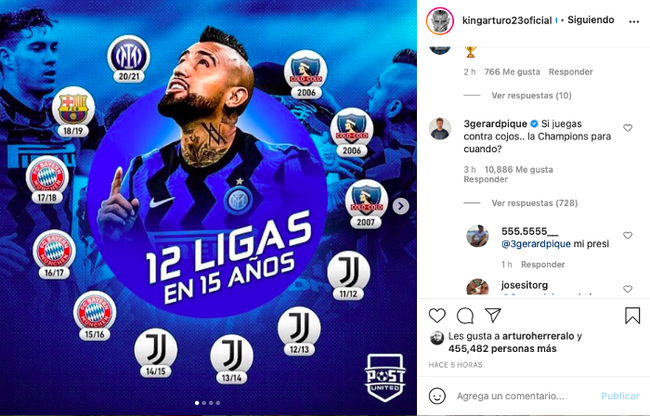Click the Publicar button
Screen dimensions: 650x416
[620, 396]
